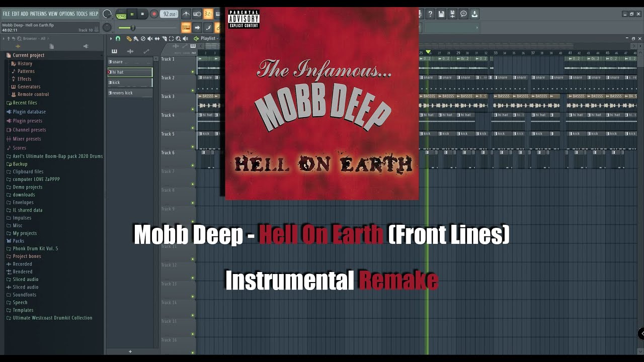This screenshot has width=644, height=362.
Task: Click the pause playback button
Action: click(132, 15)
